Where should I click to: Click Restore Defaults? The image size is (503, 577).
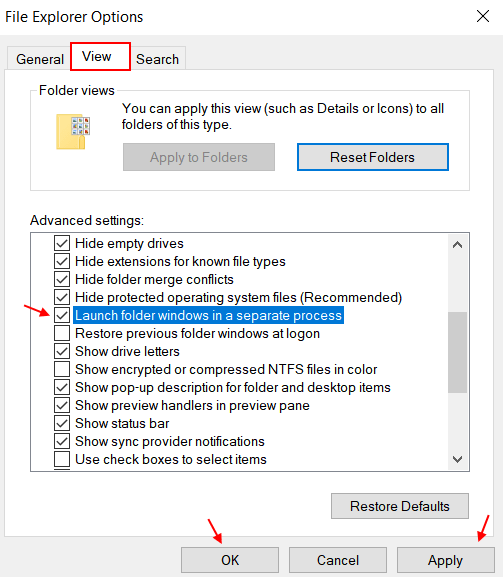[x=400, y=506]
